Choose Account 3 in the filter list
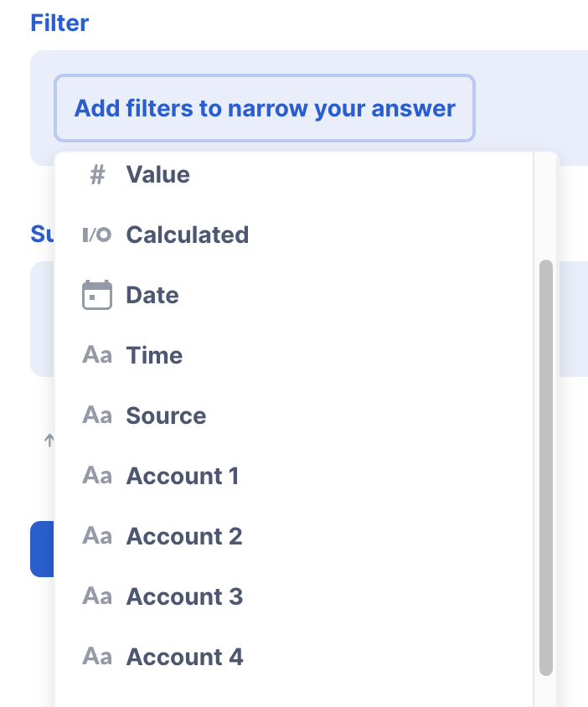 (x=294, y=596)
